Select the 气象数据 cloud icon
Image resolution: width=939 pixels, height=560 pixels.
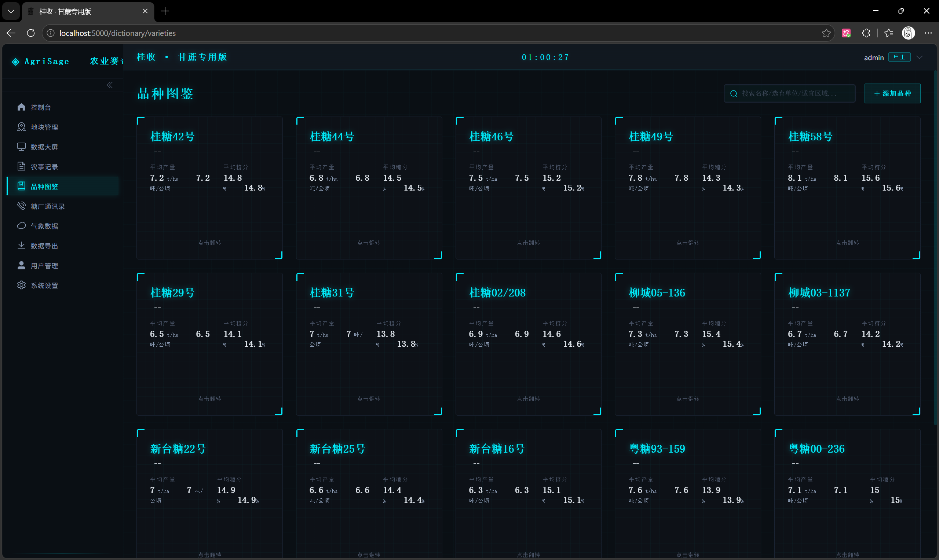[x=22, y=226]
